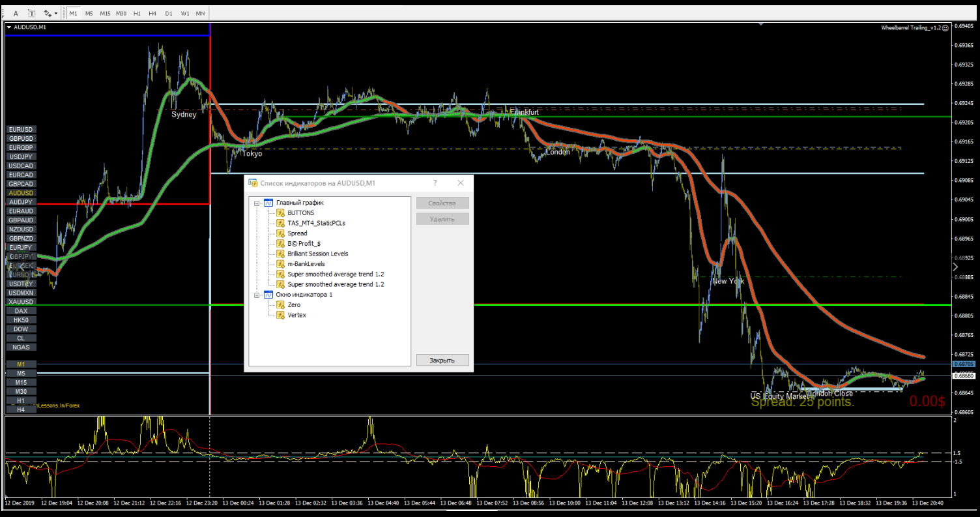The height and width of the screenshot is (517, 980).
Task: Activate the H4 button on chart's left panel
Action: [x=21, y=409]
